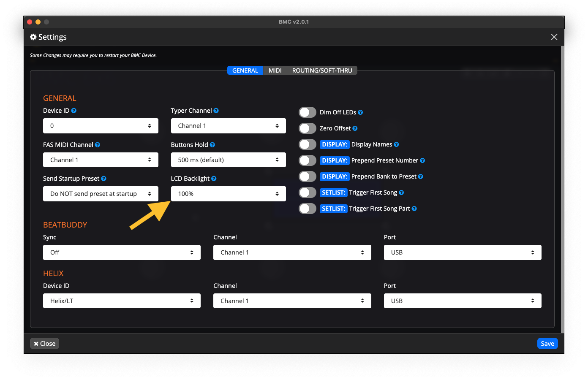The width and height of the screenshot is (588, 385).
Task: Expand the Helix Channel dropdown
Action: (292, 301)
